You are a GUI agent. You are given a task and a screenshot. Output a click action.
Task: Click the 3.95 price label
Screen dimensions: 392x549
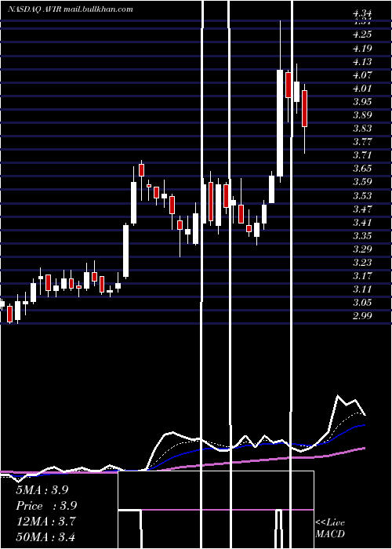(362, 101)
